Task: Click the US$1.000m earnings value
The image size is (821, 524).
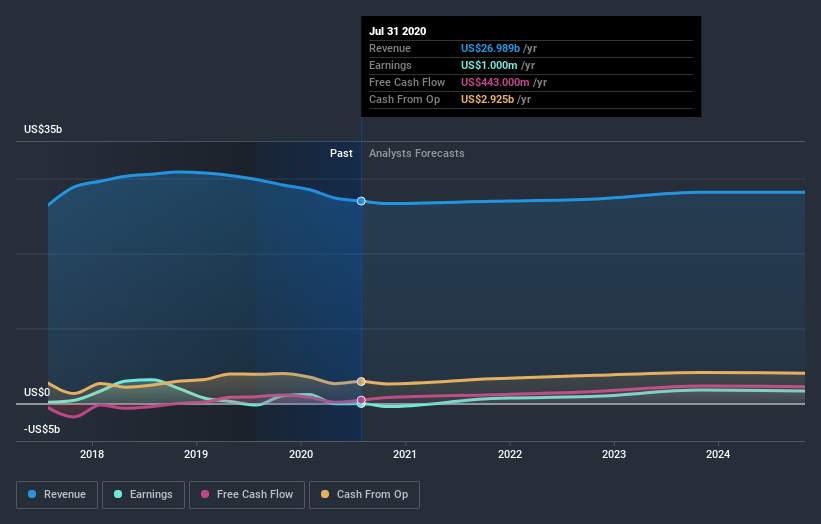Action: 489,65
